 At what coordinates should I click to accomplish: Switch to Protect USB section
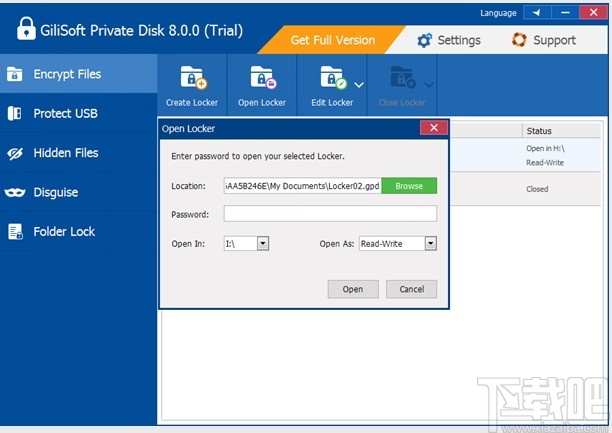coord(78,113)
